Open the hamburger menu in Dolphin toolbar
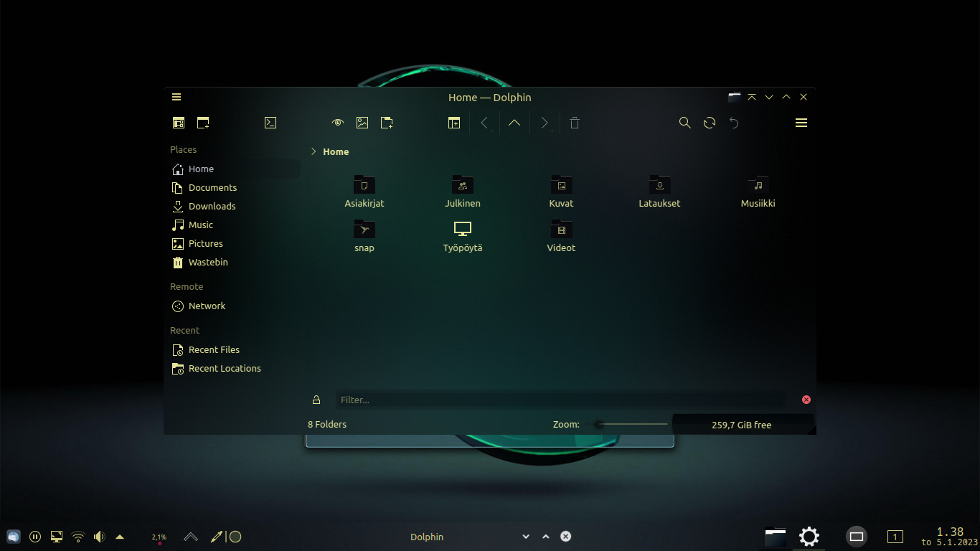 (801, 123)
